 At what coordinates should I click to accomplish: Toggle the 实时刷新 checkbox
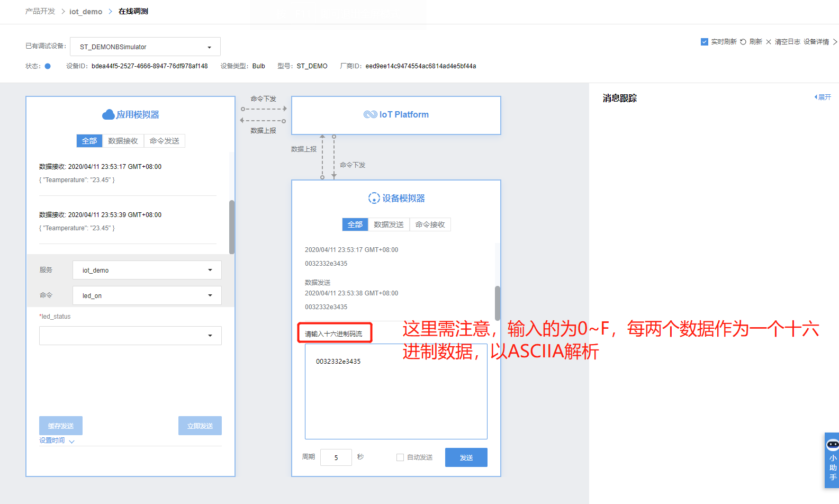[705, 42]
